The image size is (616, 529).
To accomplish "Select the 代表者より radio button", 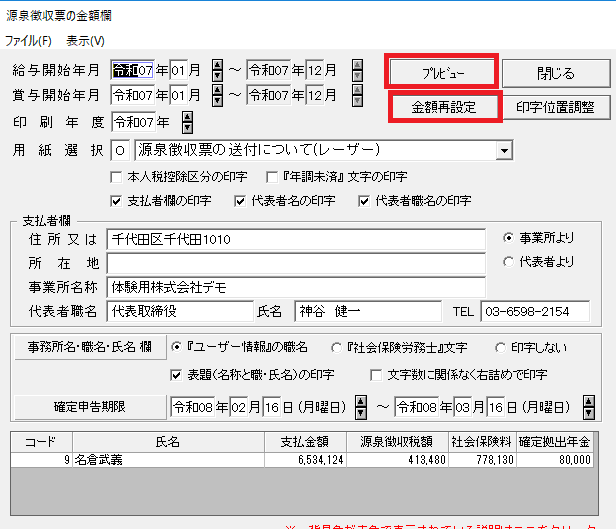I will (x=510, y=262).
